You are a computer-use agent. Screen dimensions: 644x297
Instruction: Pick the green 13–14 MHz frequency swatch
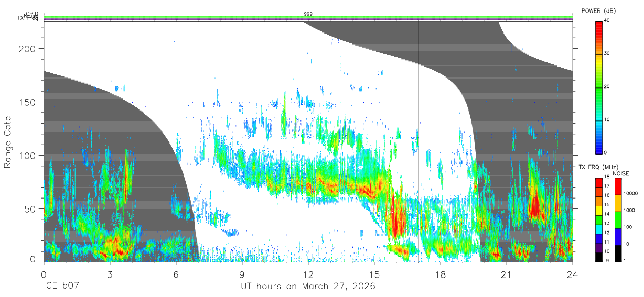point(598,219)
